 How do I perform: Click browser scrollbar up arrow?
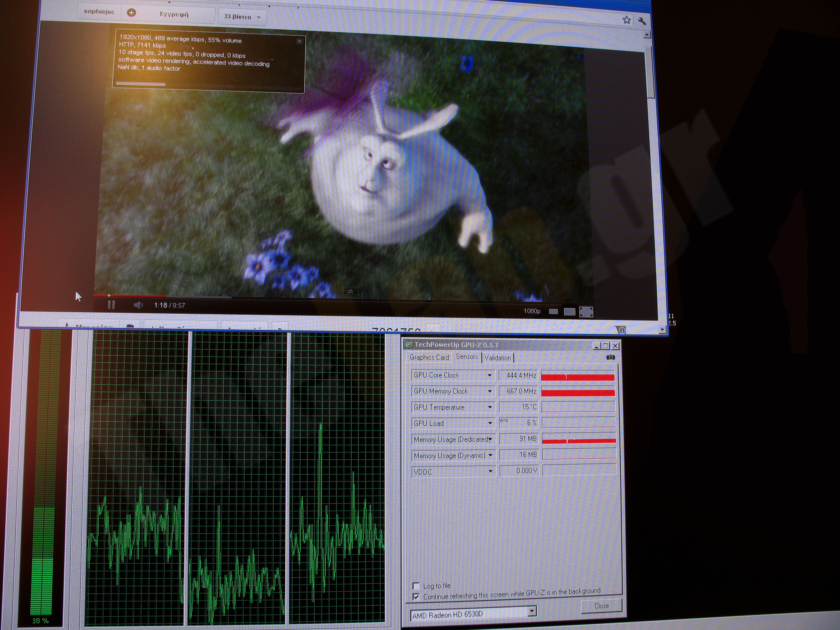[x=647, y=35]
